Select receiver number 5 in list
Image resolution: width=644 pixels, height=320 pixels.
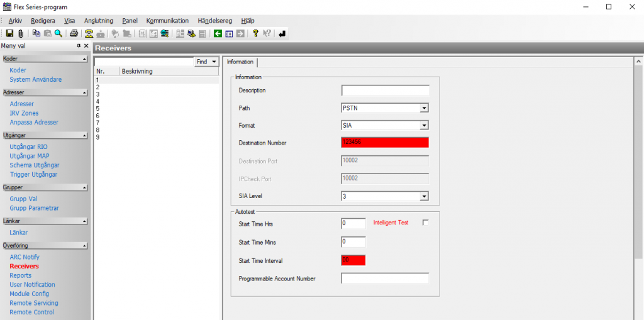pyautogui.click(x=97, y=109)
